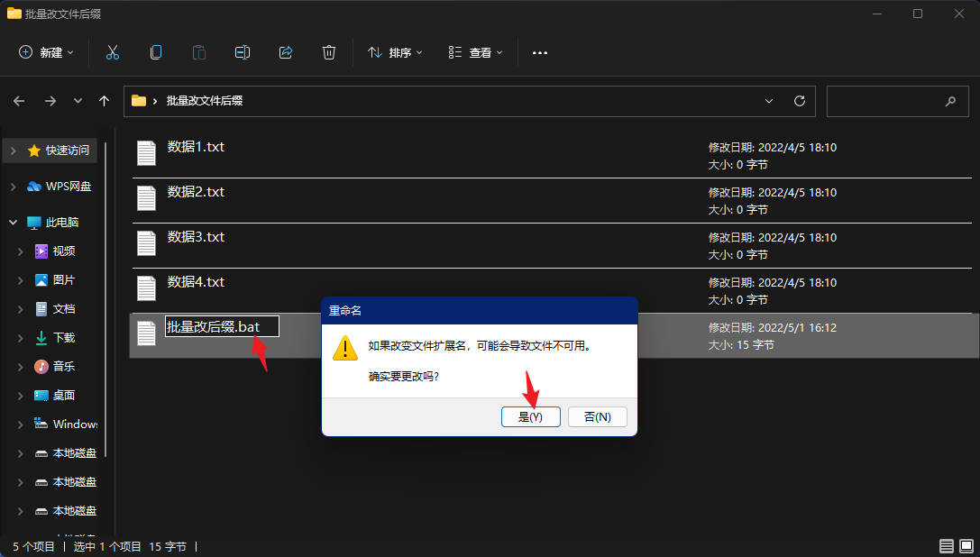
Task: Click the Paste icon in the toolbar
Action: click(x=198, y=52)
